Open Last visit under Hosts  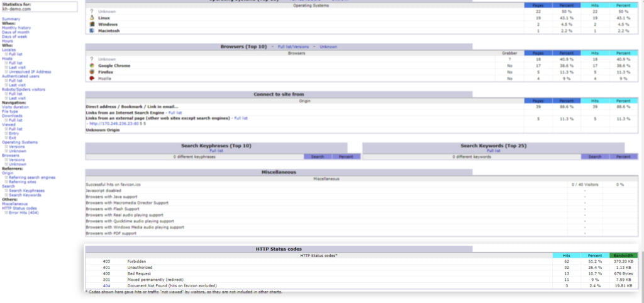(17, 67)
